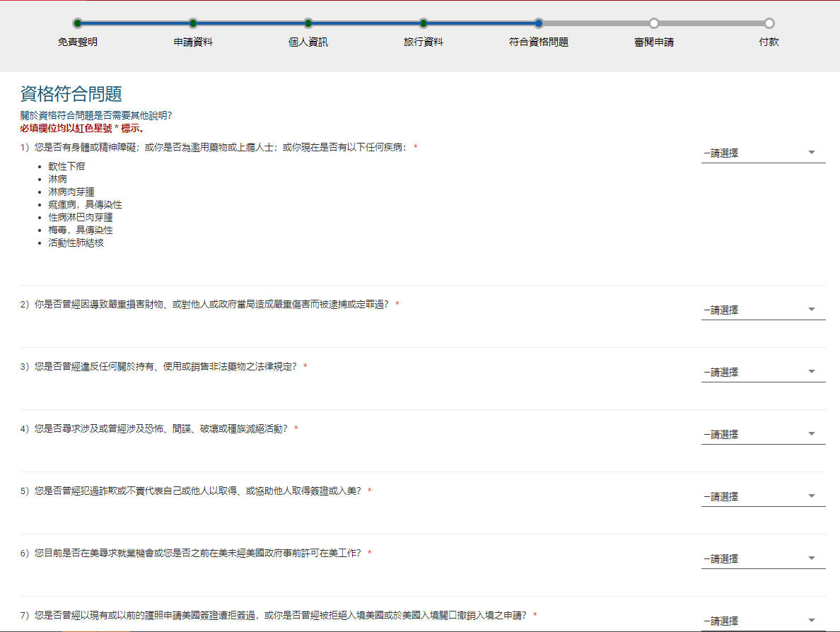
Task: Click the 符合資格問題 current step circle
Action: pos(539,23)
